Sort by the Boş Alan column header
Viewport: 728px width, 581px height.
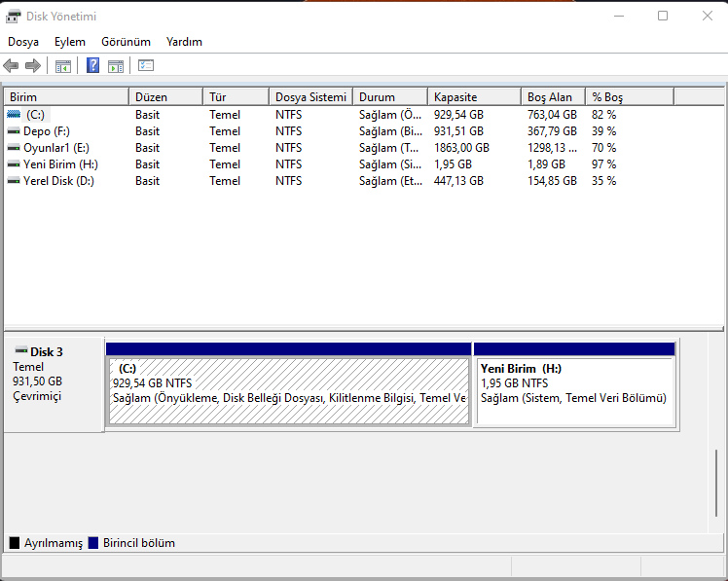pos(553,97)
